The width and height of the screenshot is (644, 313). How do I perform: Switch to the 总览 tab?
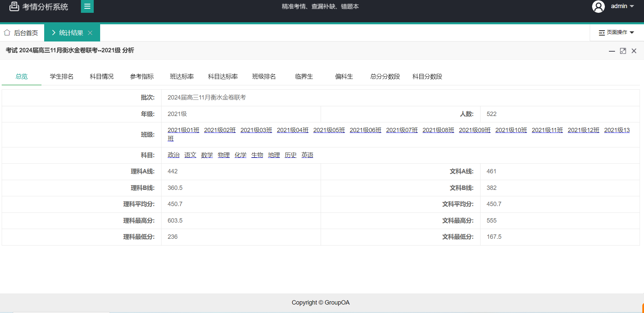click(x=22, y=77)
